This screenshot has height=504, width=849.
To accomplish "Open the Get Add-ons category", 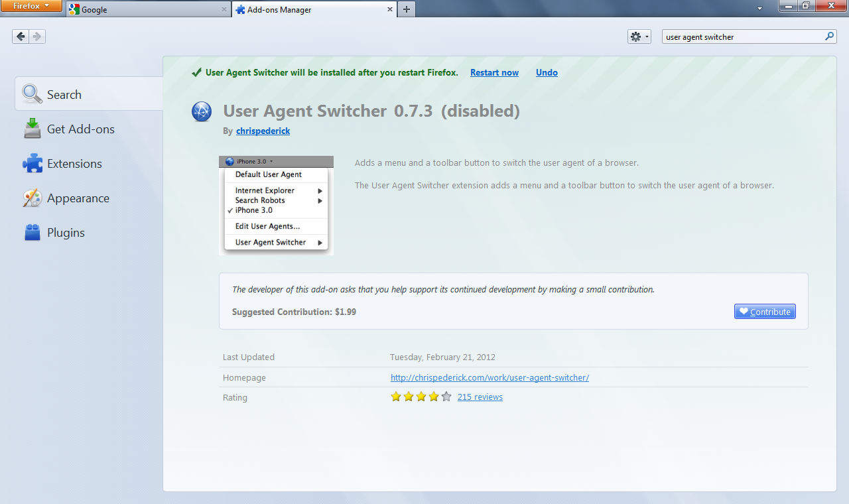I will [89, 129].
